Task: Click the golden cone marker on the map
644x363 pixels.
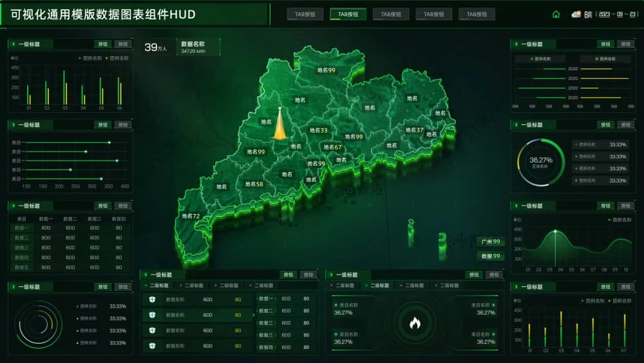Action: [x=279, y=124]
